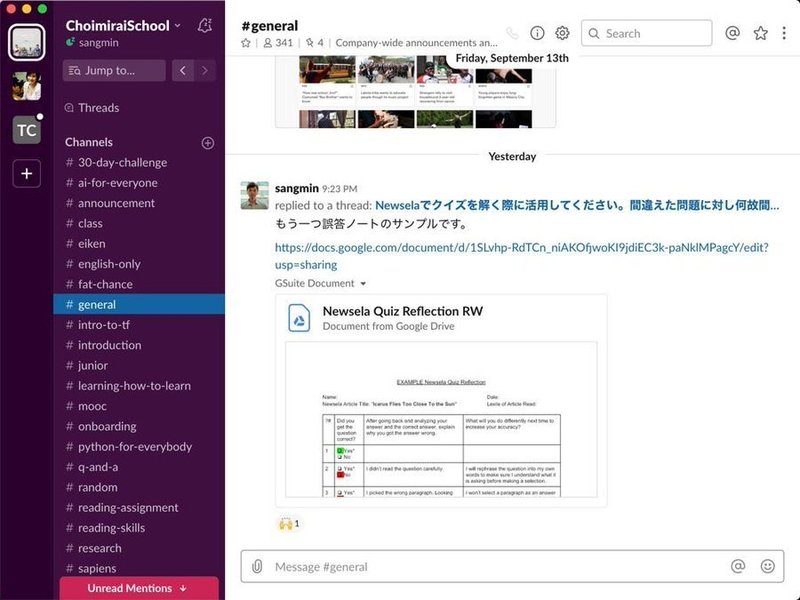800x600 pixels.
Task: Show channel details info icon
Action: click(537, 33)
